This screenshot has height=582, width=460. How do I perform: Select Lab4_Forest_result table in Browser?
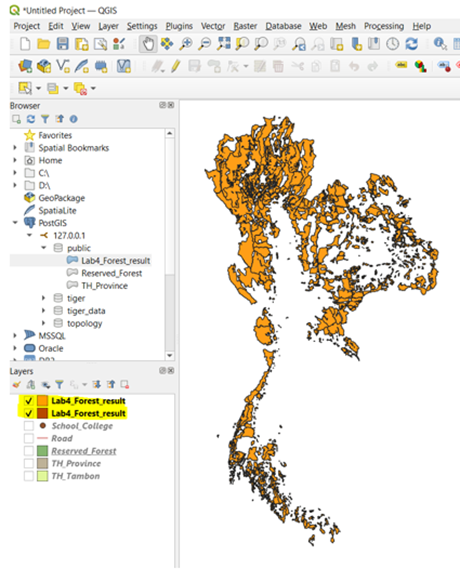pyautogui.click(x=116, y=261)
